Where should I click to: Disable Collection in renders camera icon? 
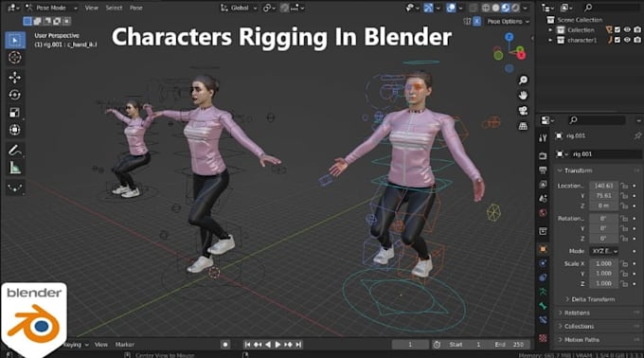click(x=637, y=30)
